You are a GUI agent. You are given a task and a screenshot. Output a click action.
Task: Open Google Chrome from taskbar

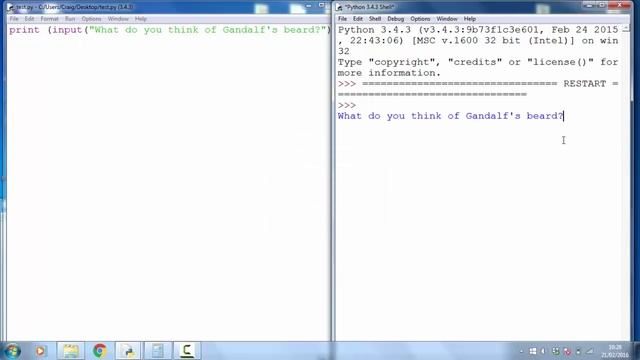coord(100,351)
